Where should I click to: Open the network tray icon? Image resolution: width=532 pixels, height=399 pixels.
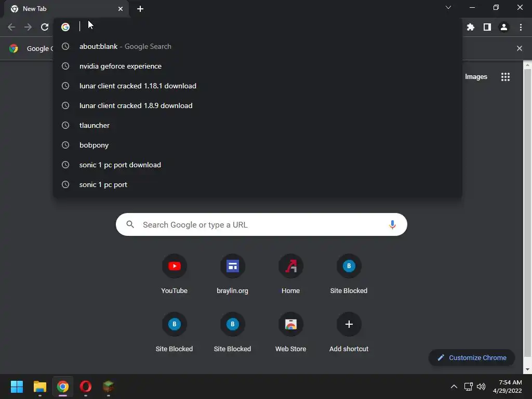(x=468, y=387)
